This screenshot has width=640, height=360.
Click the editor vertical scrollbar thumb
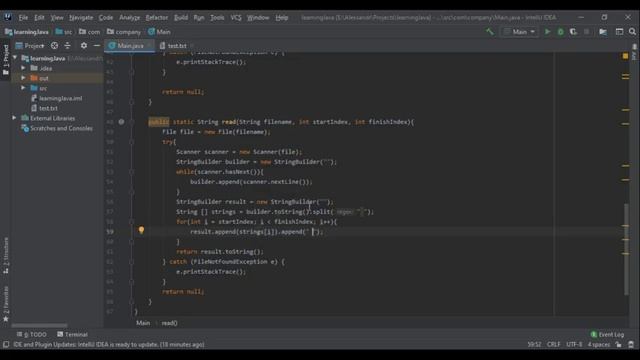pyautogui.click(x=626, y=249)
